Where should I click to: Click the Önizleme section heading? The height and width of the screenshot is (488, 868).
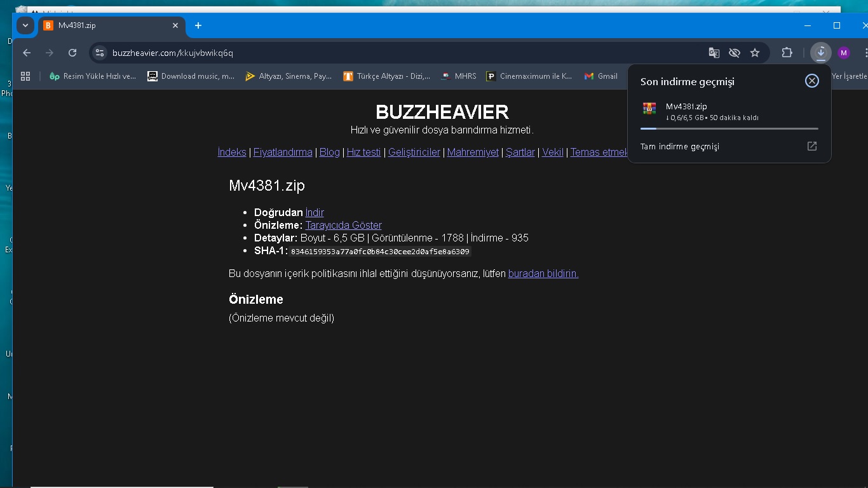256,299
